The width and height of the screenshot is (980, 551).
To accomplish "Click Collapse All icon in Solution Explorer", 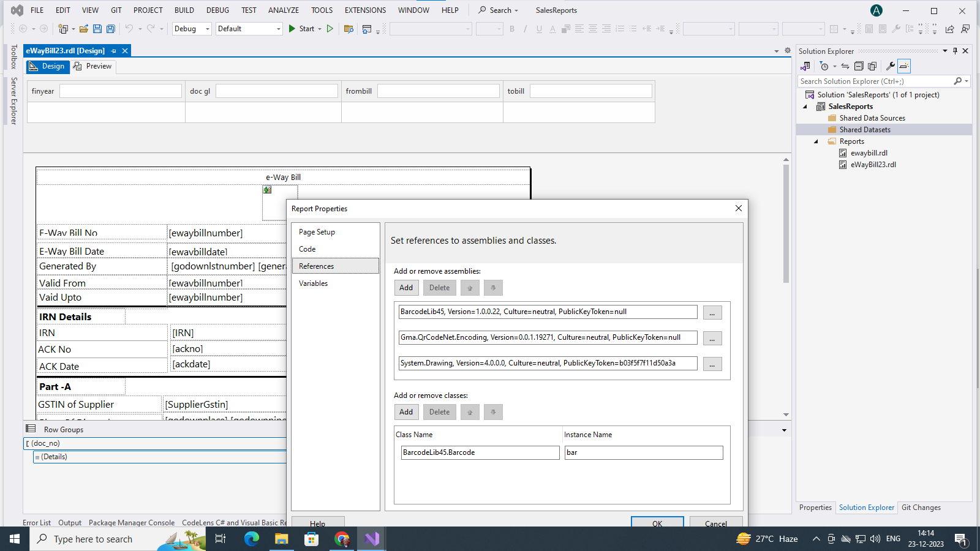I will tap(859, 66).
